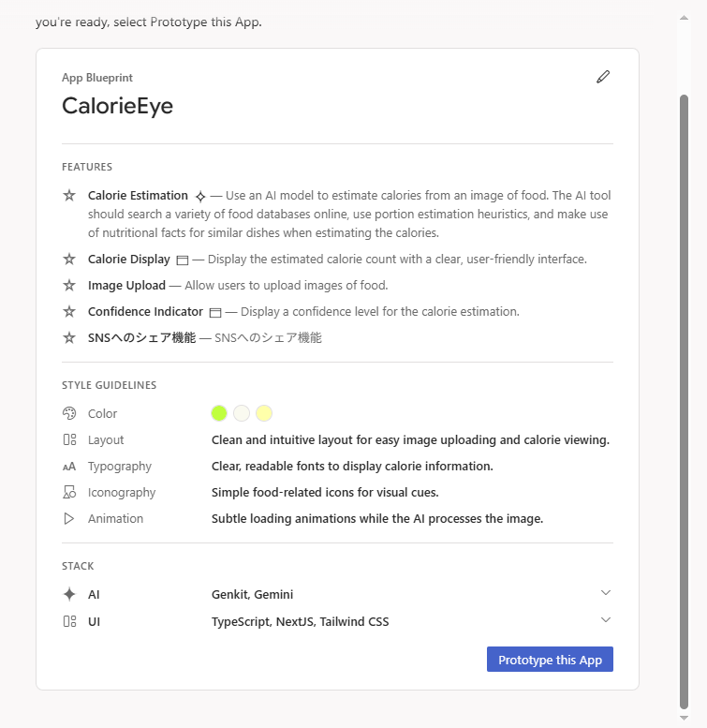The image size is (707, 728).
Task: Click the Typography AA icon
Action: (x=69, y=467)
